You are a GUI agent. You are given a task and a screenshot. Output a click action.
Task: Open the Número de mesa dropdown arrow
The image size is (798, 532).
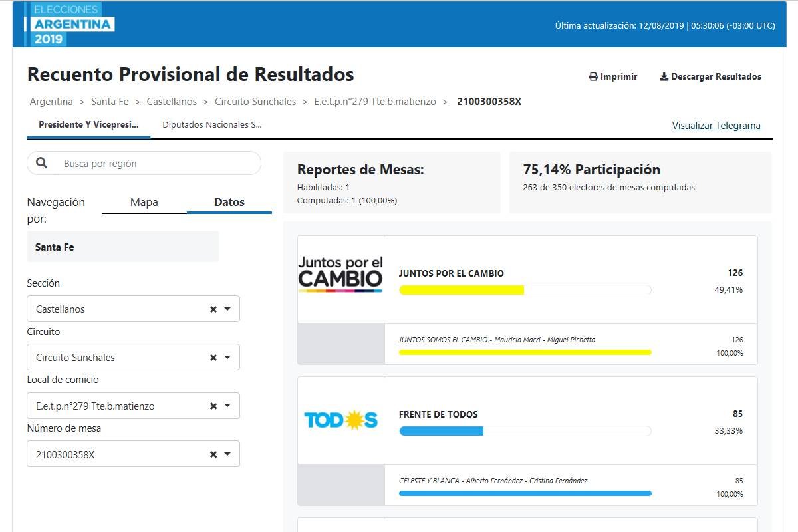[228, 455]
